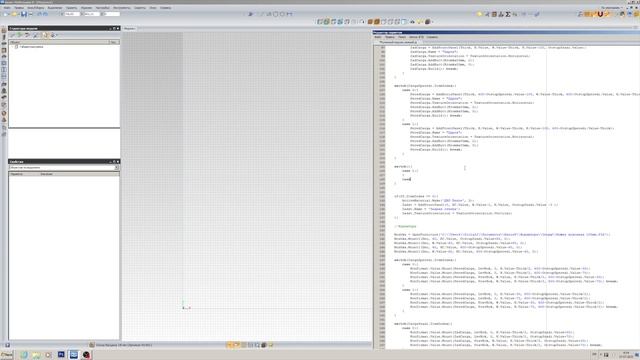Create a new model with the New icon
Viewport: 640px width, 360px height.
[5, 14]
